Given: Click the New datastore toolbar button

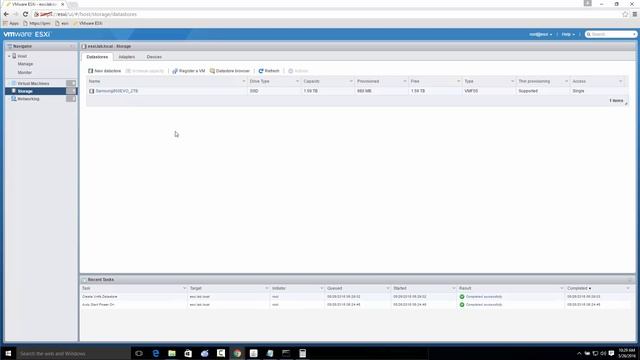Looking at the screenshot, I should click(104, 71).
